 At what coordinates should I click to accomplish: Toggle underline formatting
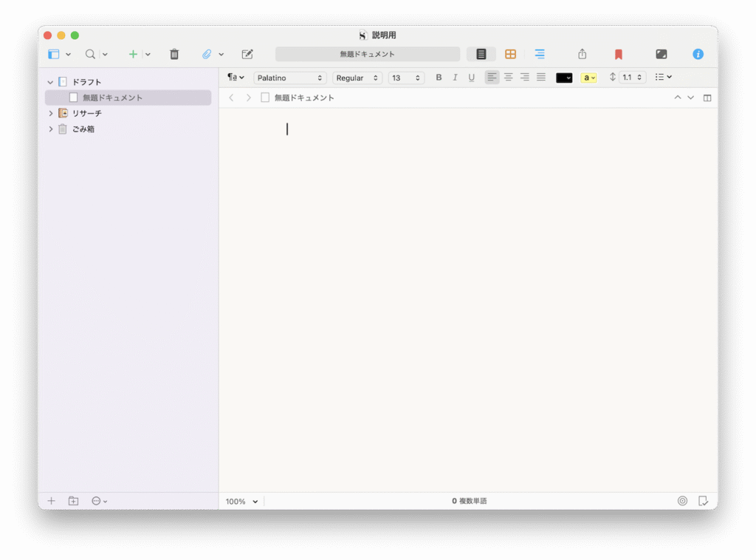point(472,77)
